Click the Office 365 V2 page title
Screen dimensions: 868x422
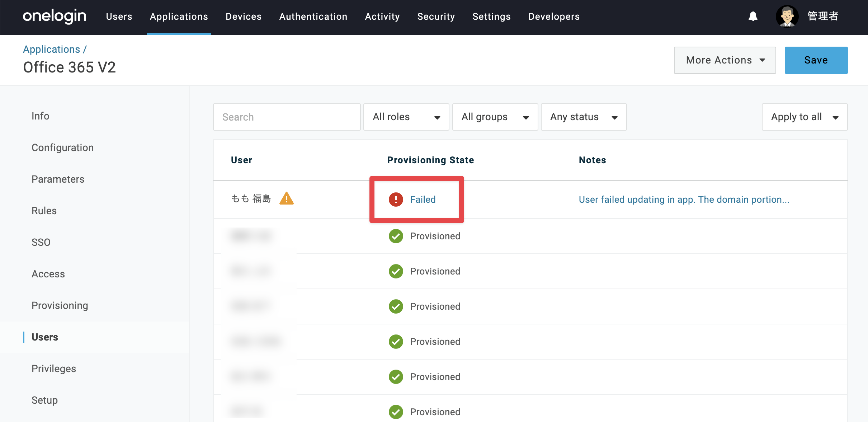click(x=70, y=67)
